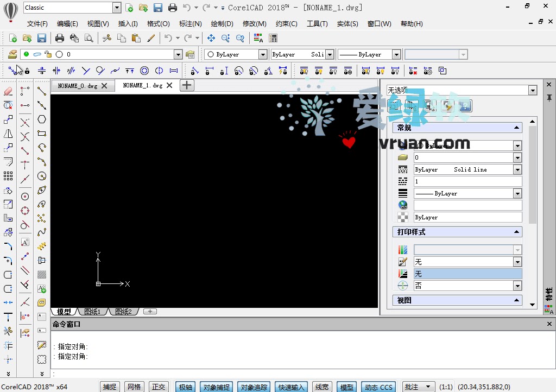Click the Open file folder icon
Image resolution: width=556 pixels, height=392 pixels.
point(27,38)
